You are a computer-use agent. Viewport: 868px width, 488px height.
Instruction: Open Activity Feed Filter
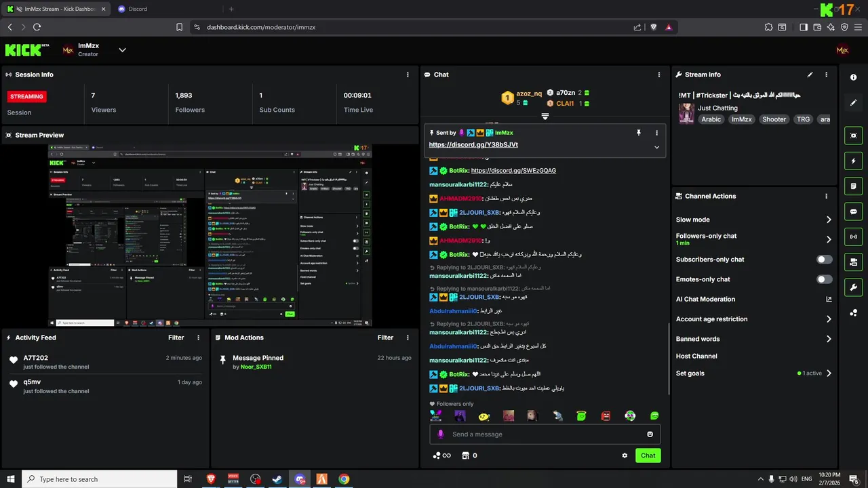click(x=176, y=338)
